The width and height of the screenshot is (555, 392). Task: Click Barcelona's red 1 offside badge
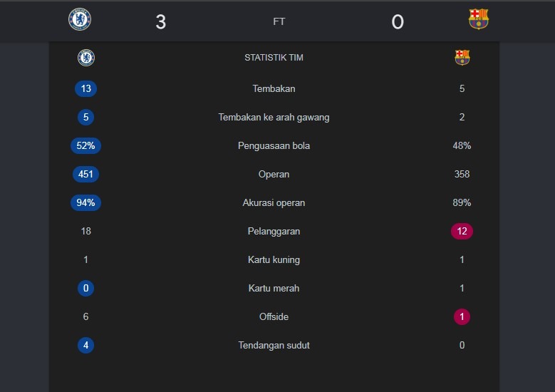[x=462, y=316]
